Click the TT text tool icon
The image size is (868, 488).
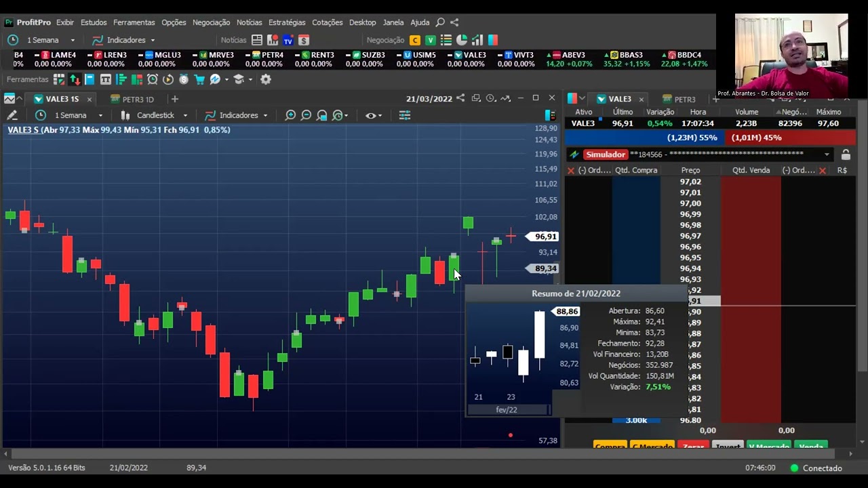pos(106,79)
